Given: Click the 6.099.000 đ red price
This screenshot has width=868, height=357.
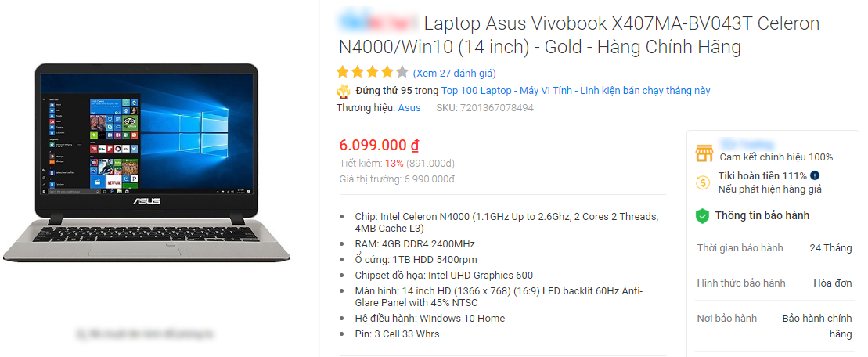Looking at the screenshot, I should [x=379, y=146].
